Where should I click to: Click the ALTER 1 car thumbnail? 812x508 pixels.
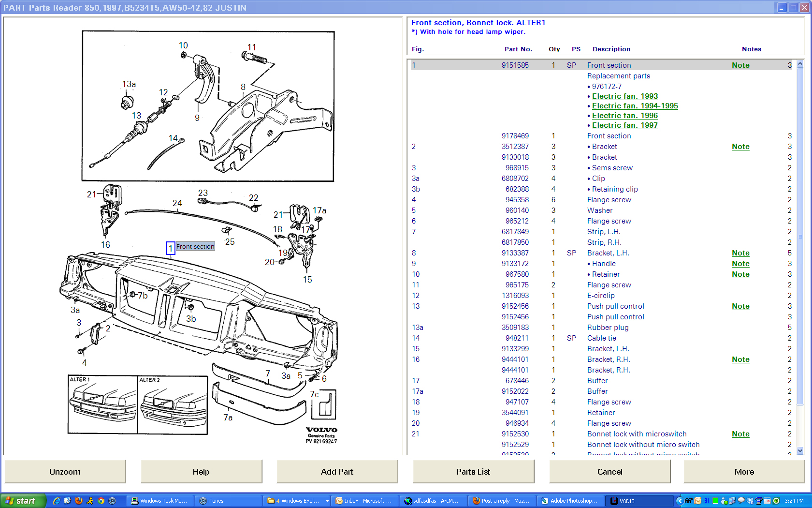(103, 404)
